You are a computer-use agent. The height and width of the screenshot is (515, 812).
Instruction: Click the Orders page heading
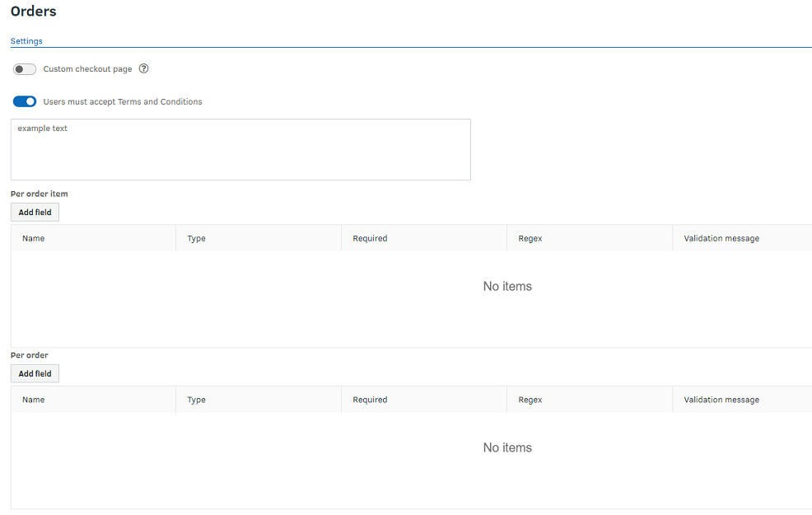click(33, 11)
